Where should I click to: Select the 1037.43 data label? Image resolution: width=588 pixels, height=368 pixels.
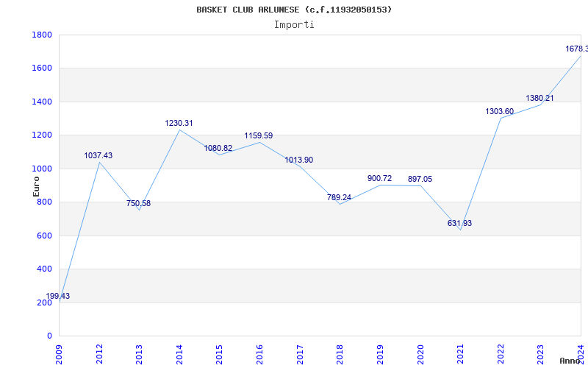tap(98, 155)
